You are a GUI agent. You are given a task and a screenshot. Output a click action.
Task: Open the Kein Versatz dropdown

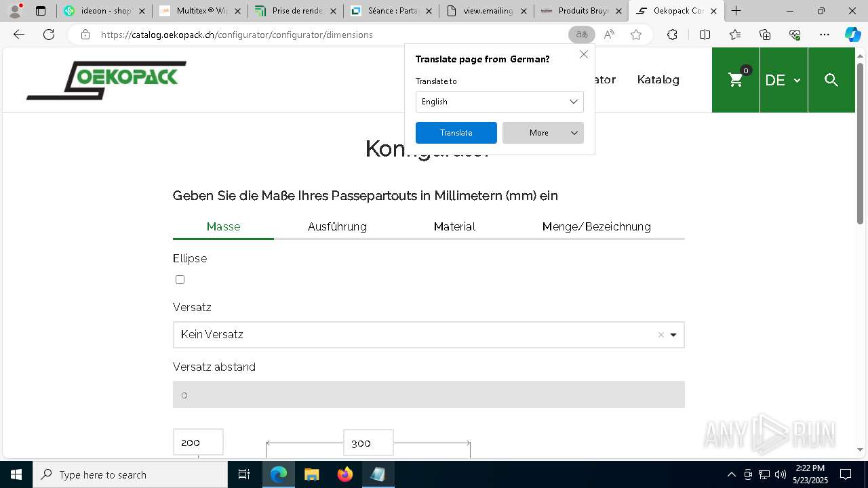point(429,335)
